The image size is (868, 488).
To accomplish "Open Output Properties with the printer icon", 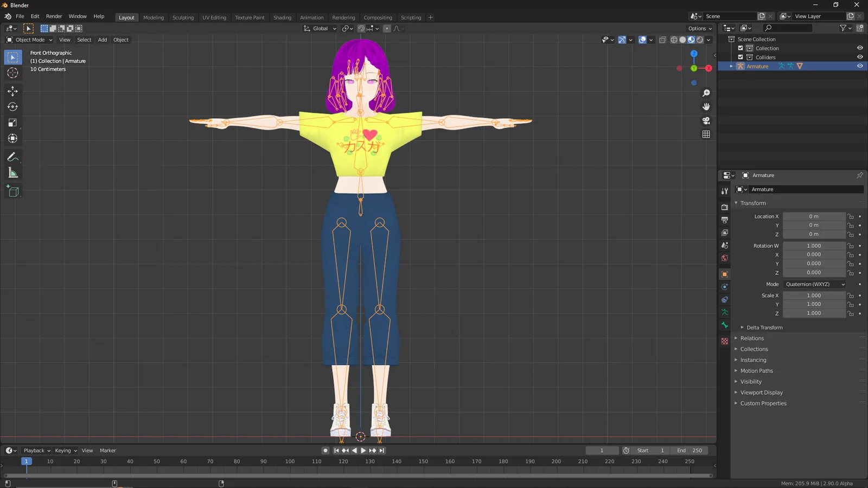I will click(724, 220).
